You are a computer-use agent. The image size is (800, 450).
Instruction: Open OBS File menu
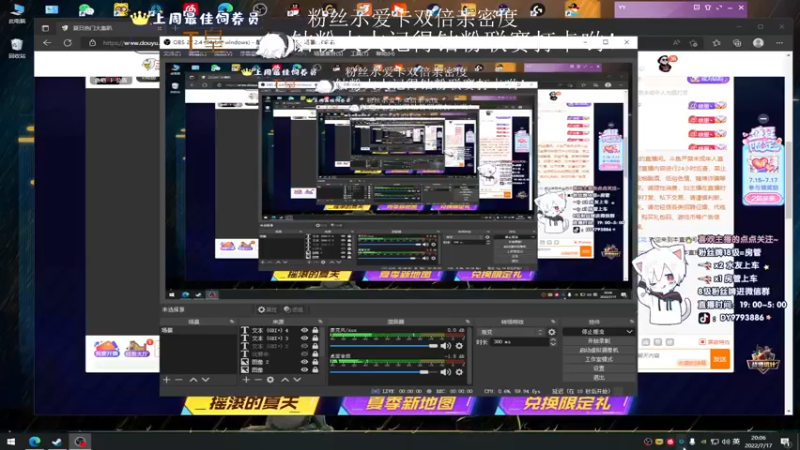(171, 54)
